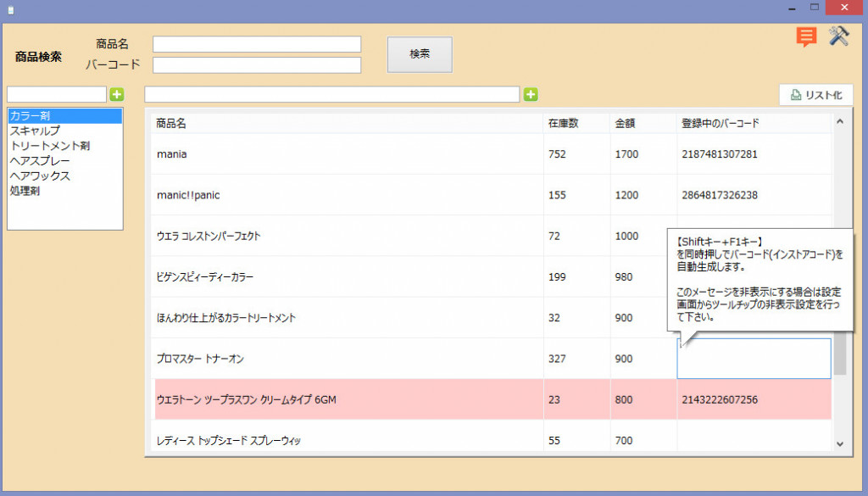Viewport: 868px width, 496px height.
Task: Select the ウエラトーン ツープラスワン クリームタイプ 6GM row
Action: pyautogui.click(x=492, y=399)
